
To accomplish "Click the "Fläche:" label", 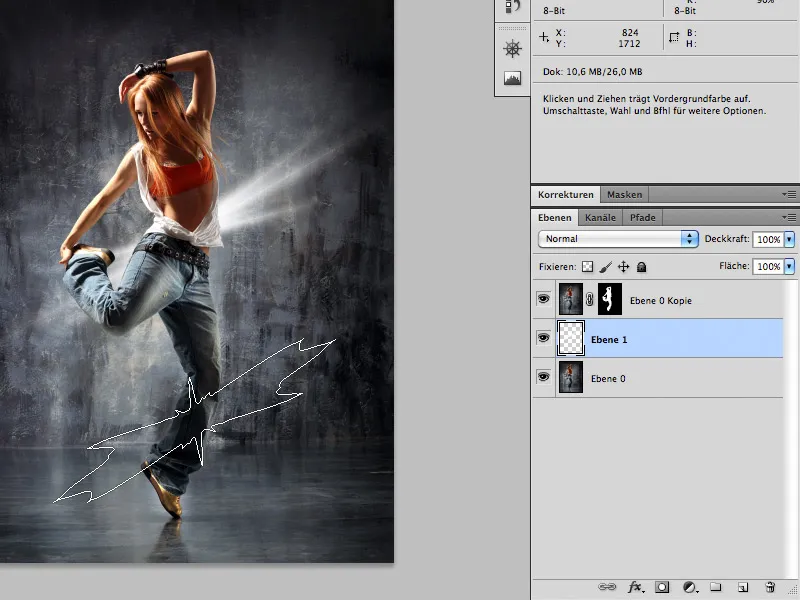I will point(734,266).
